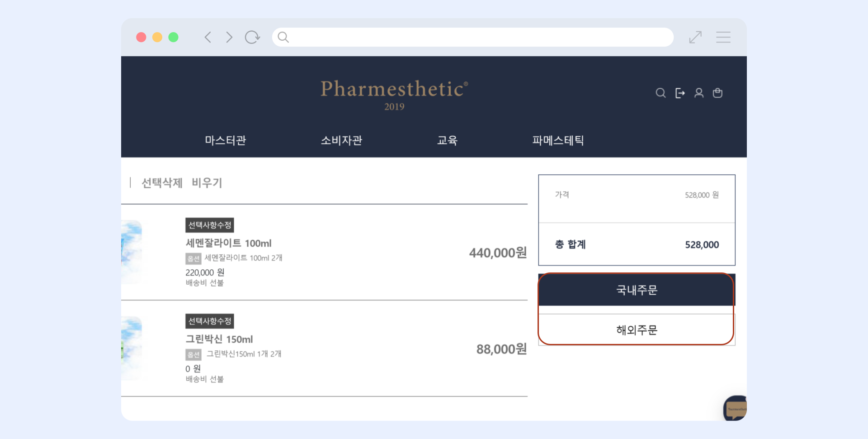Open the 마스터관 menu

coord(225,140)
